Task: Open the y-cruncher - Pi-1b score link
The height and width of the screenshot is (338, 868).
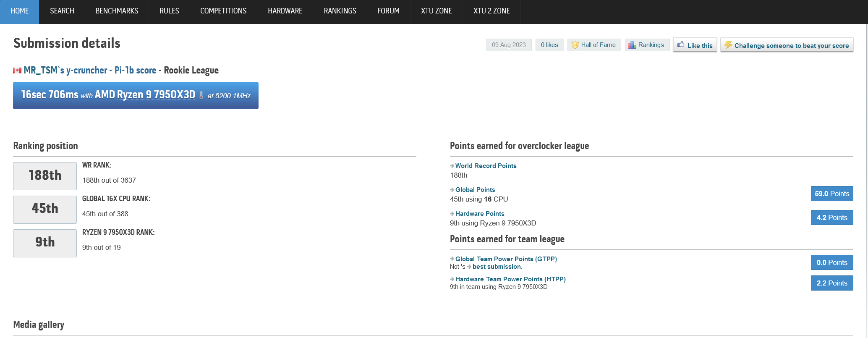Action: tap(111, 70)
